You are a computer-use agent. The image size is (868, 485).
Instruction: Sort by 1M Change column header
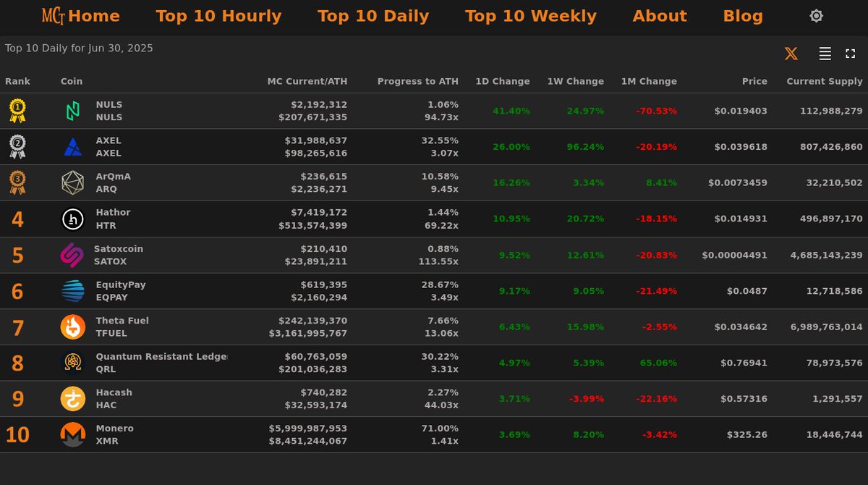649,82
